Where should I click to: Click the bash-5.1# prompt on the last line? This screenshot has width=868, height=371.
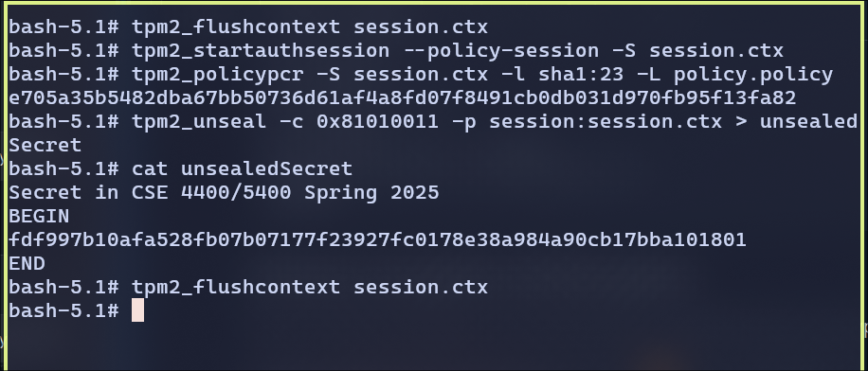pyautogui.click(x=63, y=310)
